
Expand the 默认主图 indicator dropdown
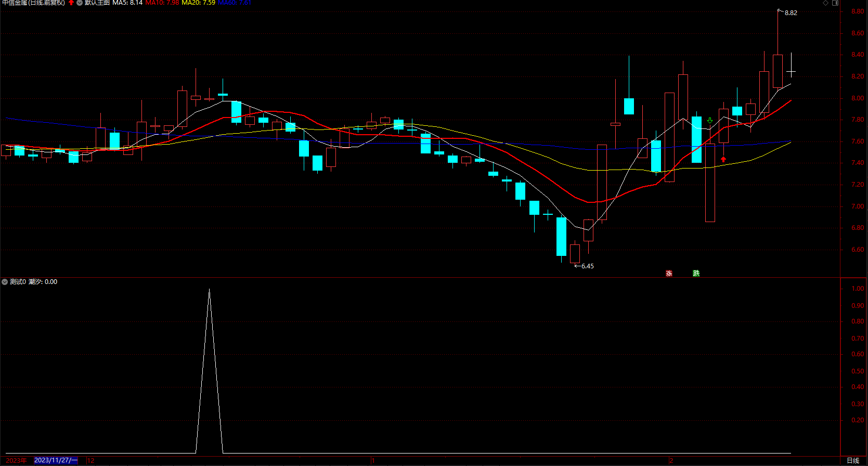click(x=80, y=3)
